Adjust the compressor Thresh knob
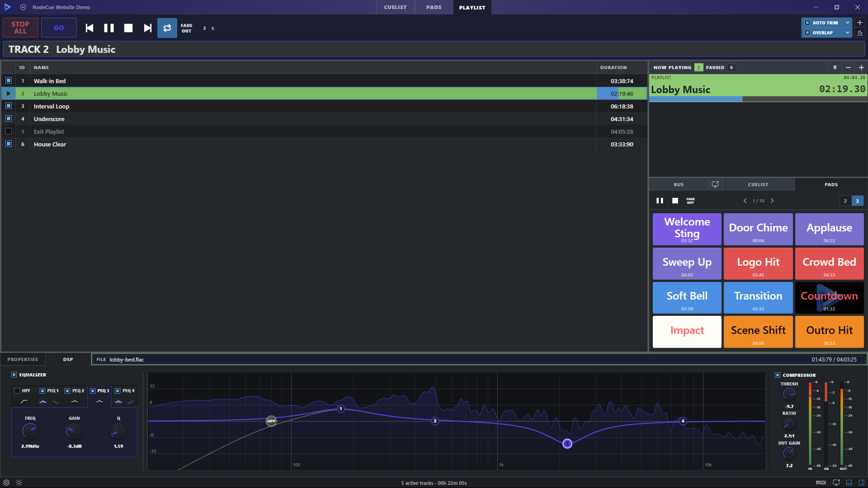 (789, 394)
